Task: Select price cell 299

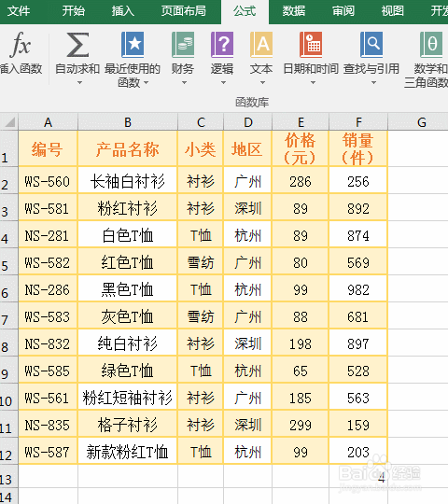Action: 301,424
